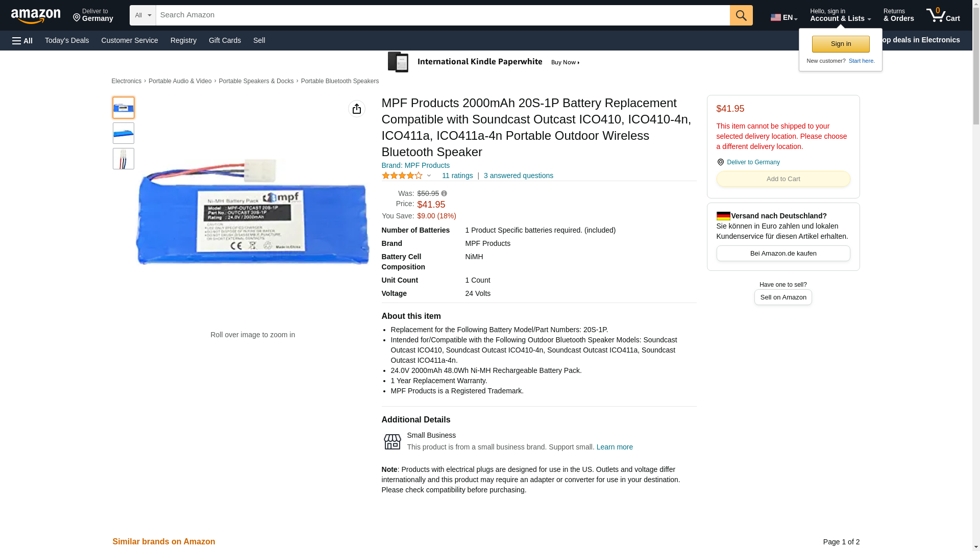Open Electronics breadcrumb
The image size is (980, 551).
[127, 81]
